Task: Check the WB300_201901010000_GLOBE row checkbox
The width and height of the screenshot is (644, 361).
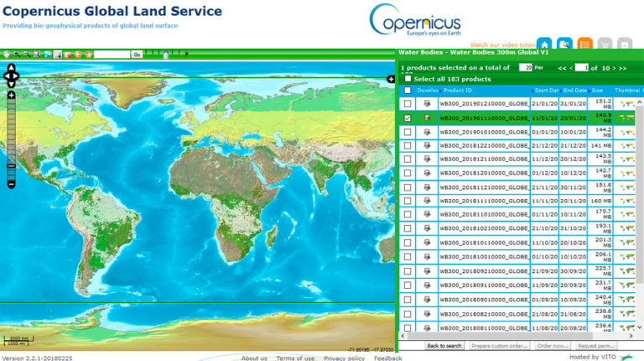Action: [x=408, y=132]
